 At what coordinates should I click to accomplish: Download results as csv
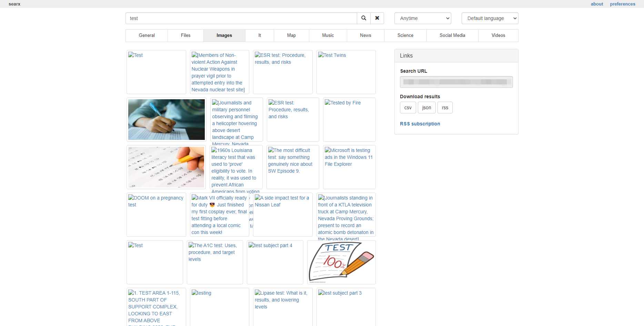click(x=408, y=107)
